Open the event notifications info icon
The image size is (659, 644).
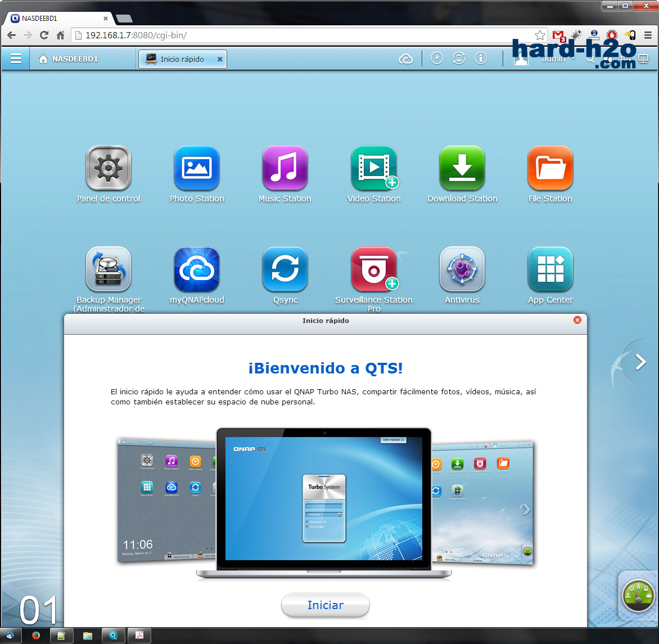point(480,58)
